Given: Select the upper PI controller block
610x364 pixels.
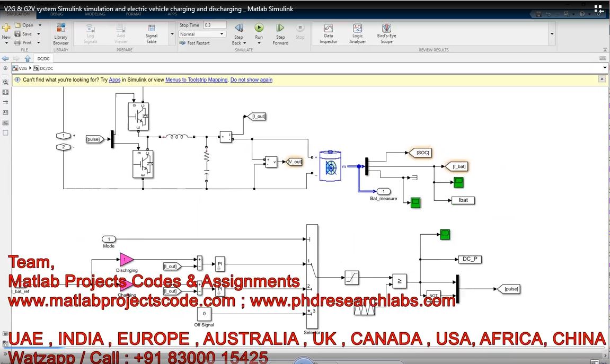Looking at the screenshot, I should pos(220,264).
